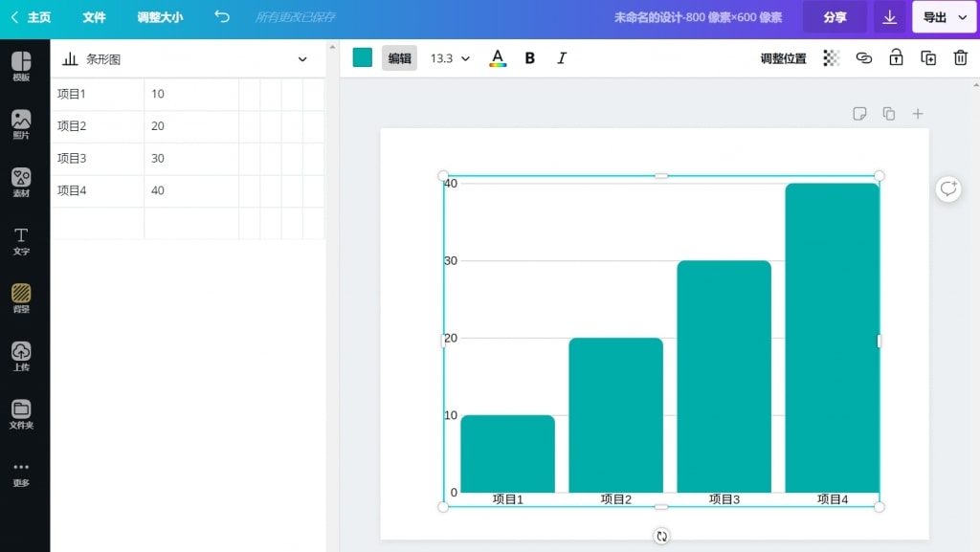The image size is (980, 552).
Task: Toggle italic formatting for chart labels
Action: (562, 57)
